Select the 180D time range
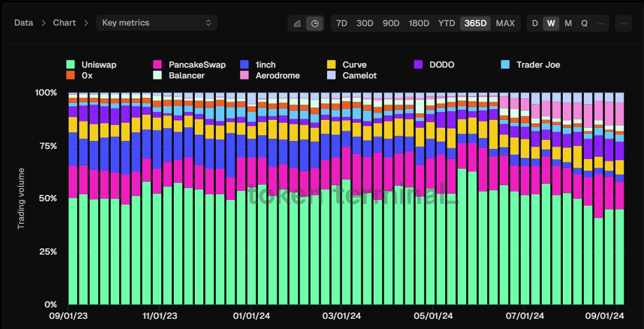 pyautogui.click(x=419, y=23)
